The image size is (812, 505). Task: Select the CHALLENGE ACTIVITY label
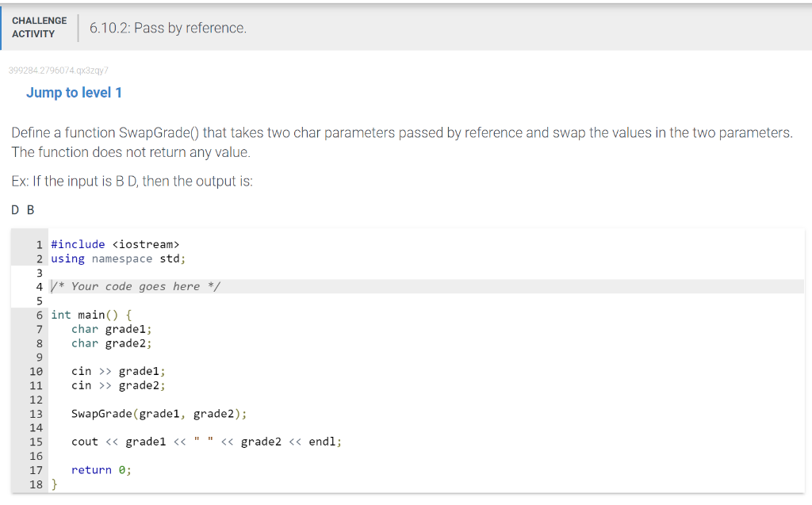[40, 28]
